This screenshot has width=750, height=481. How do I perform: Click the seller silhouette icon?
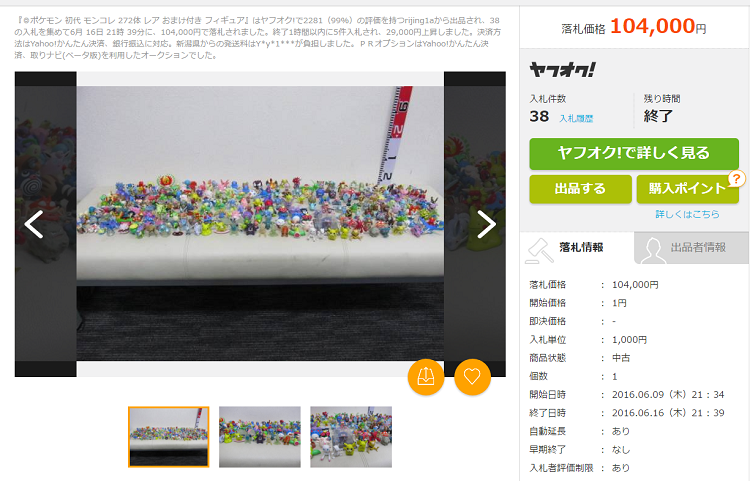[654, 250]
